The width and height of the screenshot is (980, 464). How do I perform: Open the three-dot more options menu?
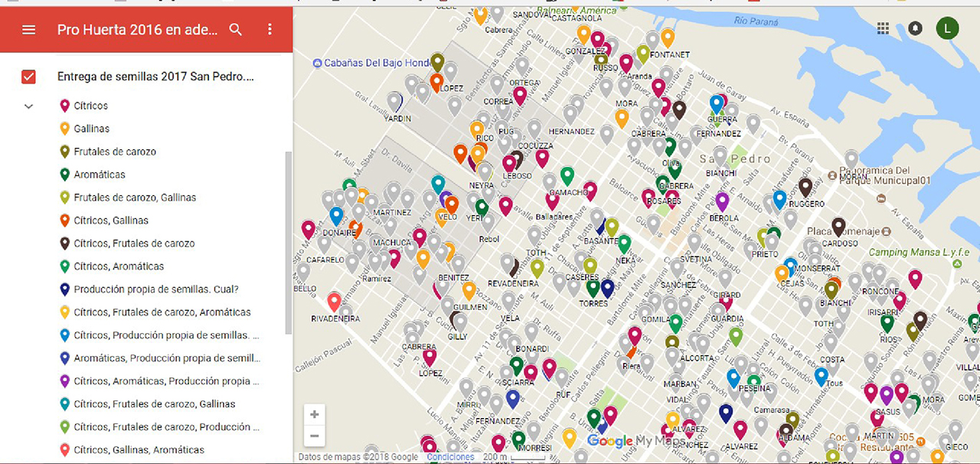coord(269,30)
